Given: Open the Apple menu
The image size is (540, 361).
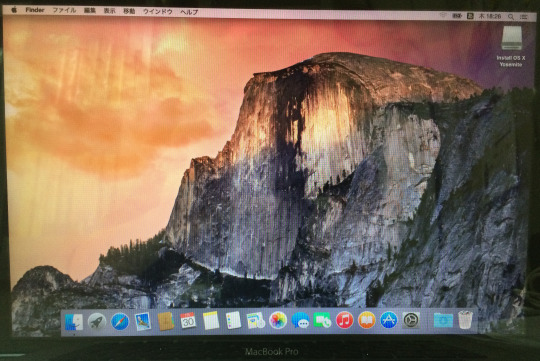Looking at the screenshot, I should 14,10.
